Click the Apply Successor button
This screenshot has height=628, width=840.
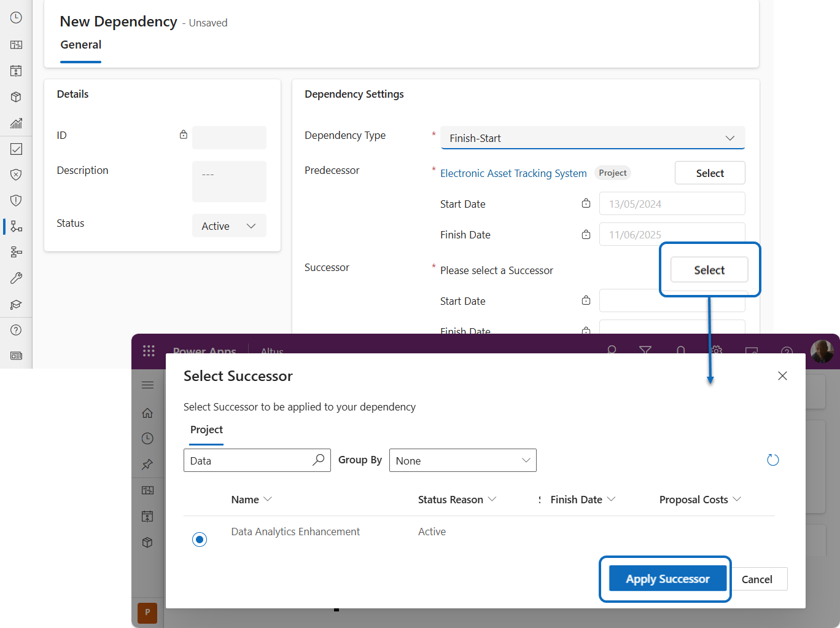click(667, 579)
